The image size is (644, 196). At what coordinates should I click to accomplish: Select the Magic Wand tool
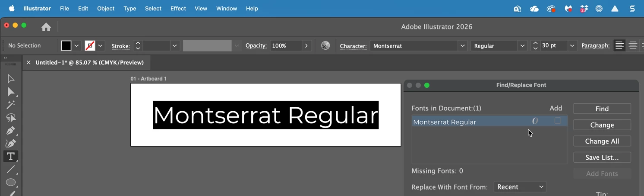tap(11, 105)
